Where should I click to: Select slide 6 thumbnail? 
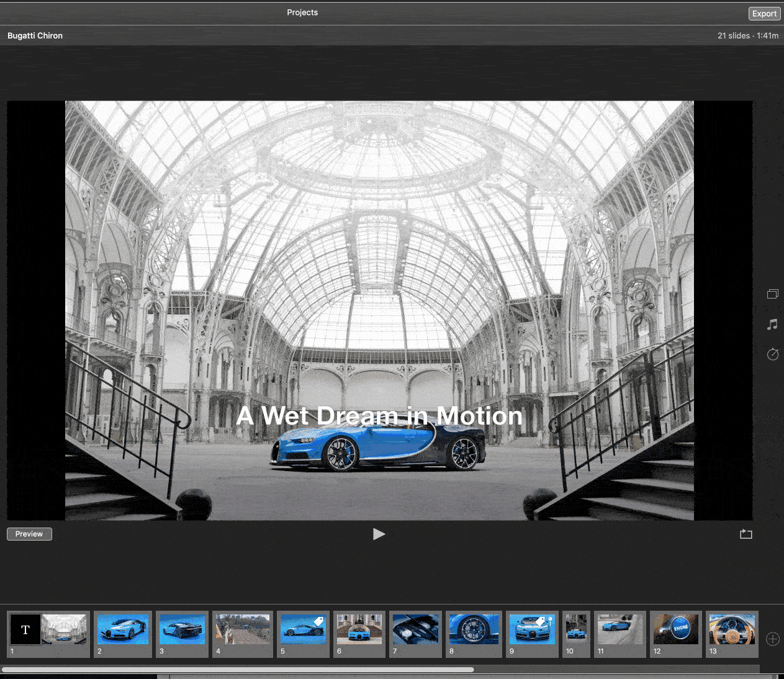tap(359, 629)
